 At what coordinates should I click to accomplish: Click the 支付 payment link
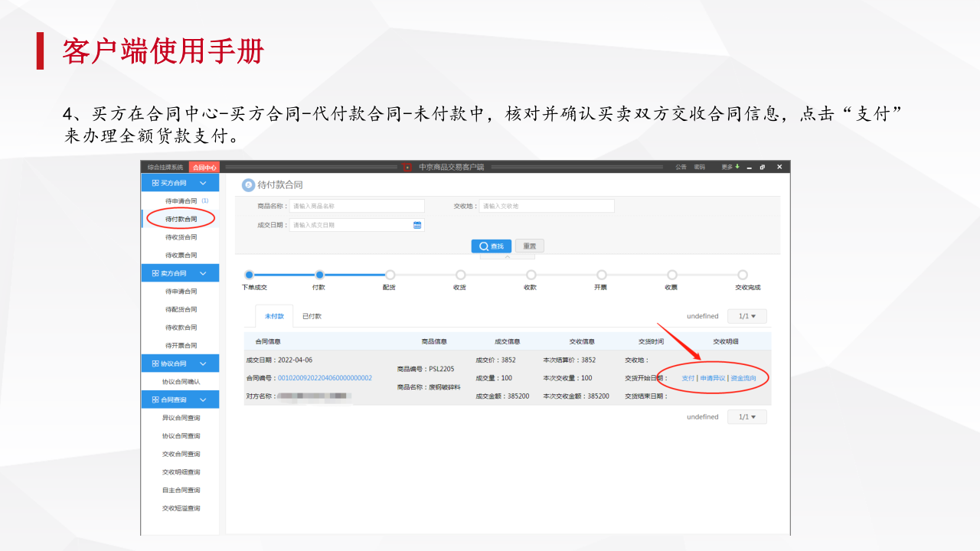pos(688,378)
